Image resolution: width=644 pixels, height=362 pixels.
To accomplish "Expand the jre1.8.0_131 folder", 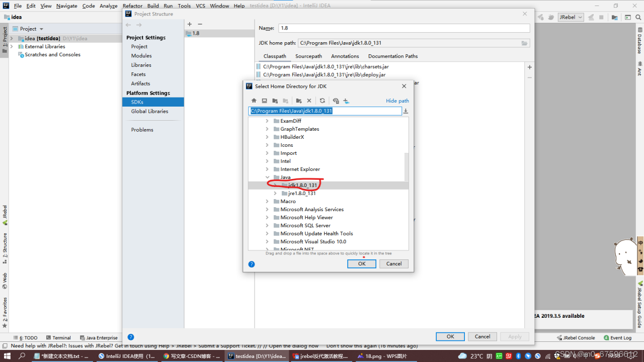I will coord(275,194).
